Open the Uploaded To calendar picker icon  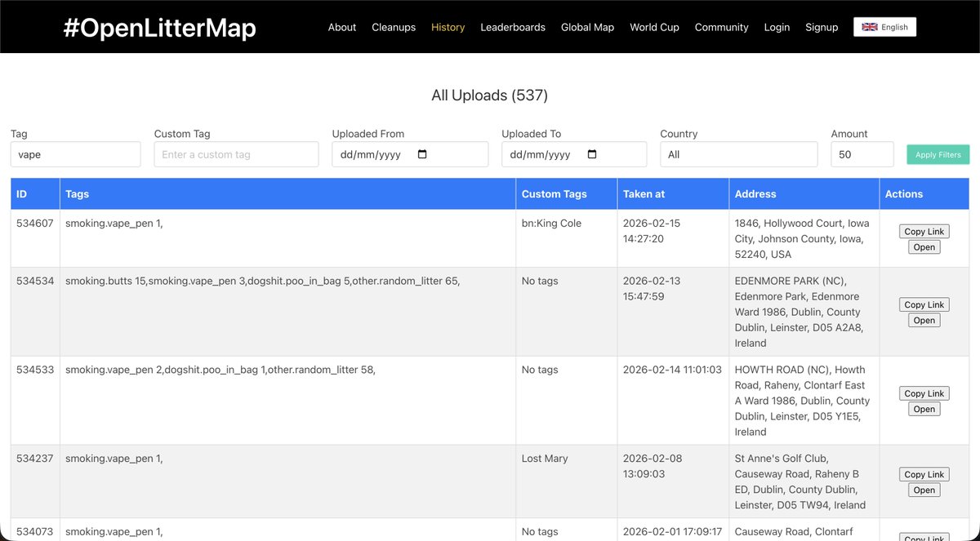592,154
